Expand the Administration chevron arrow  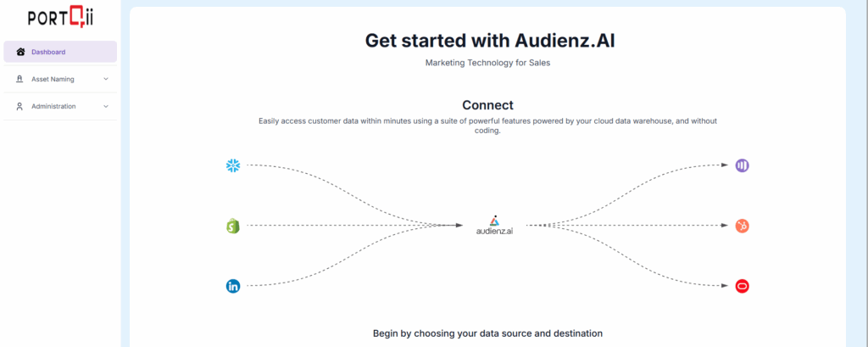point(106,106)
